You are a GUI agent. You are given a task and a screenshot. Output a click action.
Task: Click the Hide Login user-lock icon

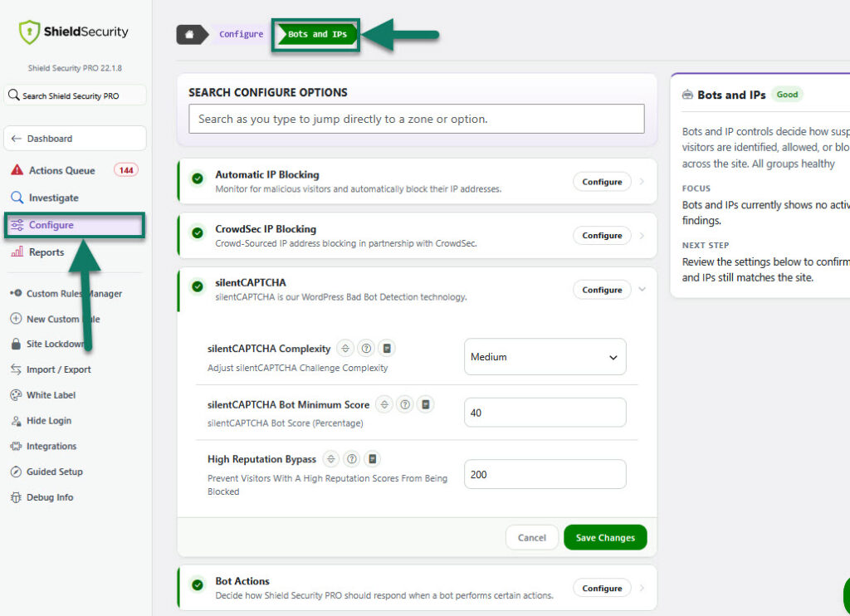point(17,420)
